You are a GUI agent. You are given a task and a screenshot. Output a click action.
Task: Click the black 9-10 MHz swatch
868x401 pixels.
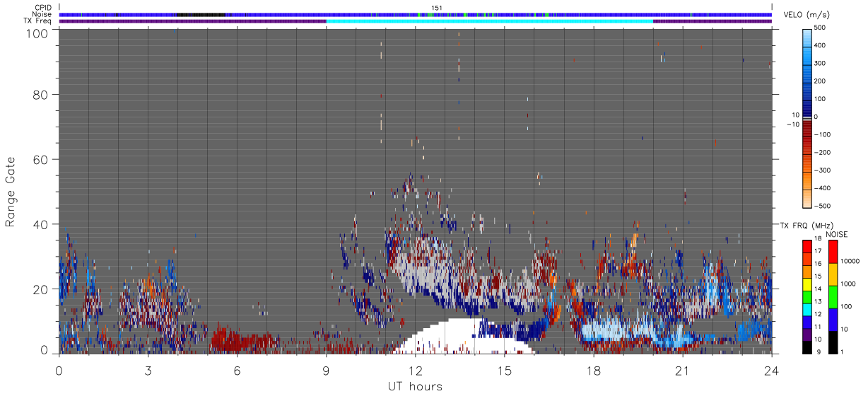tap(807, 346)
